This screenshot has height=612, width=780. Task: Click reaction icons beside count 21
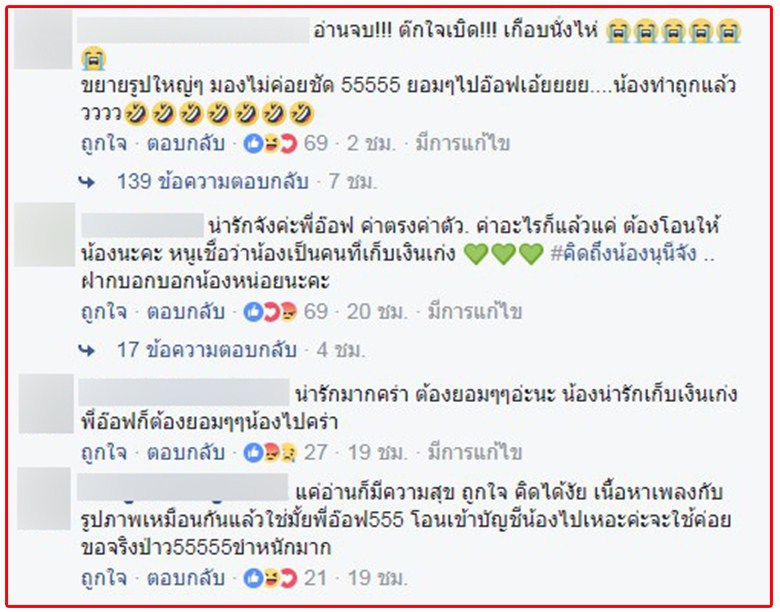(x=270, y=578)
